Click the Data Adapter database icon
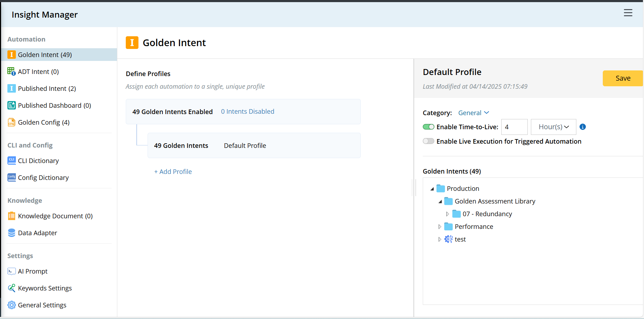Viewport: 644px width, 319px height. [x=11, y=233]
